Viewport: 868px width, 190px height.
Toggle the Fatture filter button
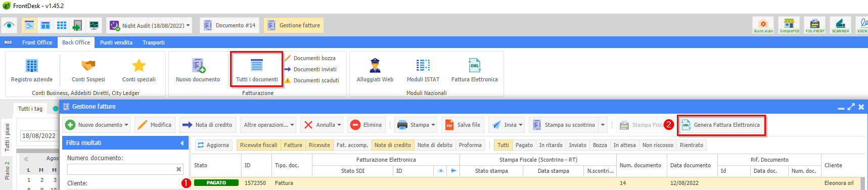pyautogui.click(x=293, y=145)
